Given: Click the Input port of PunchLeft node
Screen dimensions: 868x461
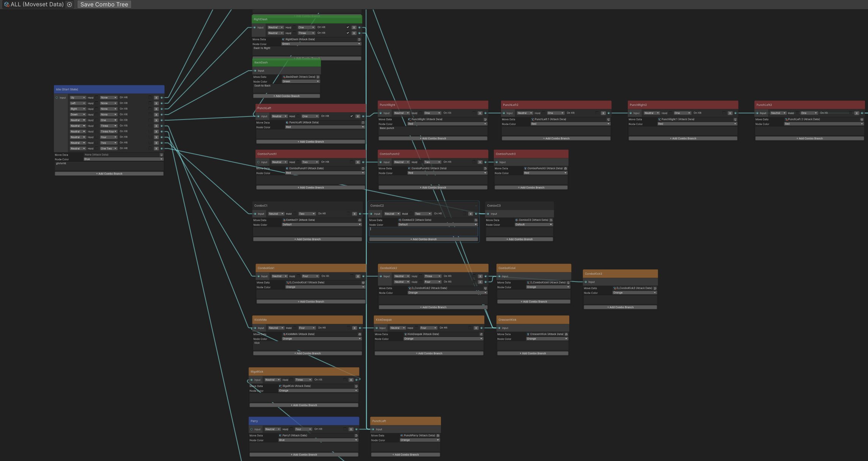Looking at the screenshot, I should pyautogui.click(x=258, y=116).
